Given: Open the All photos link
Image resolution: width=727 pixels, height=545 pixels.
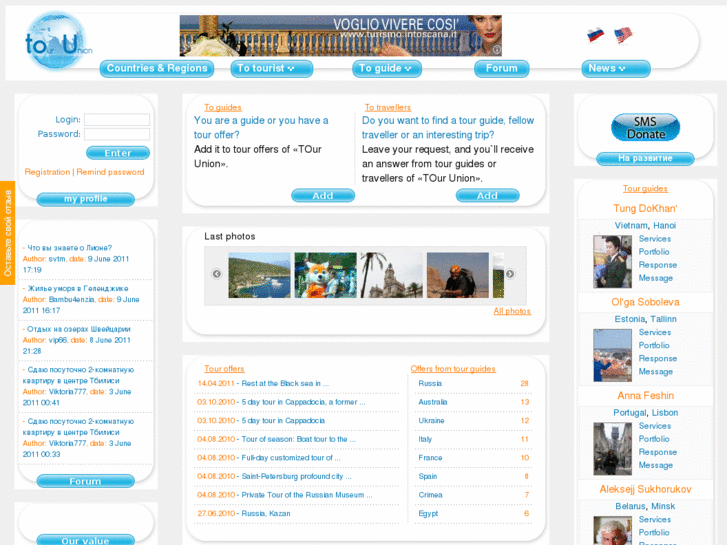Looking at the screenshot, I should (x=512, y=311).
